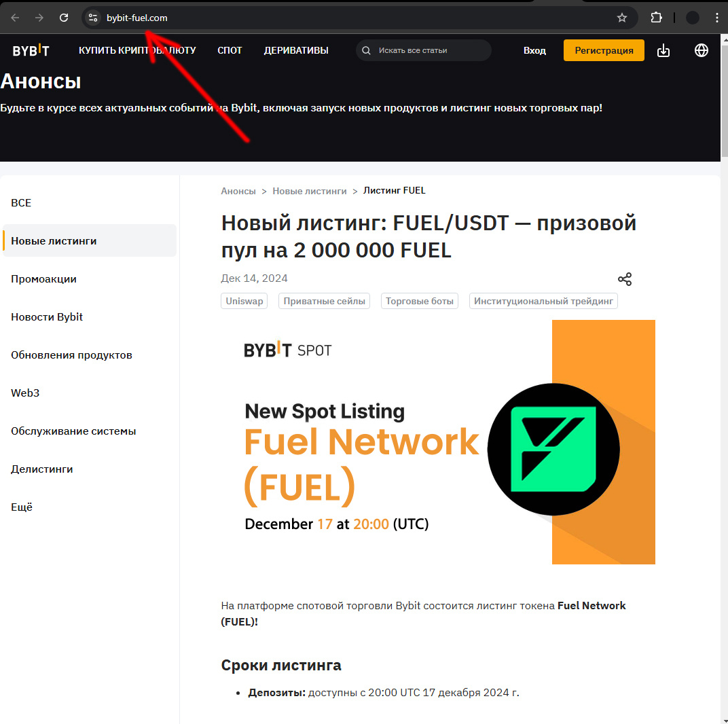Bookmark this page with star icon

pos(621,18)
